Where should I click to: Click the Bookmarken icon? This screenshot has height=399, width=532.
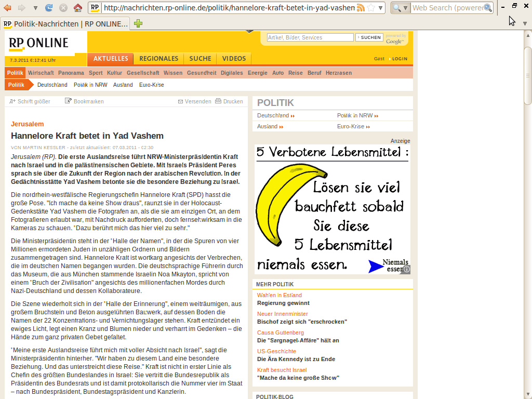(x=68, y=101)
